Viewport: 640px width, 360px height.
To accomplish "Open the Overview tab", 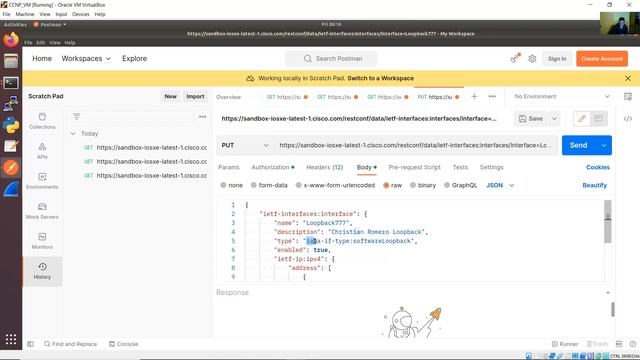I will pos(228,97).
